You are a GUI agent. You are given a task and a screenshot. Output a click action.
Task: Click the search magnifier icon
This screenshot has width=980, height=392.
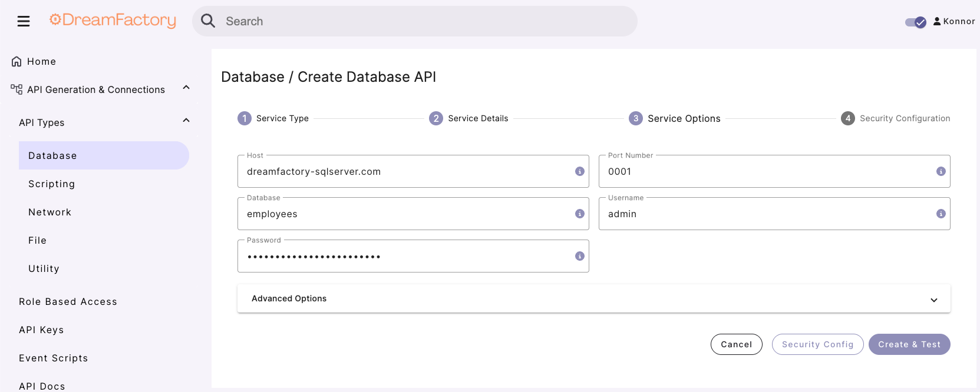click(208, 21)
